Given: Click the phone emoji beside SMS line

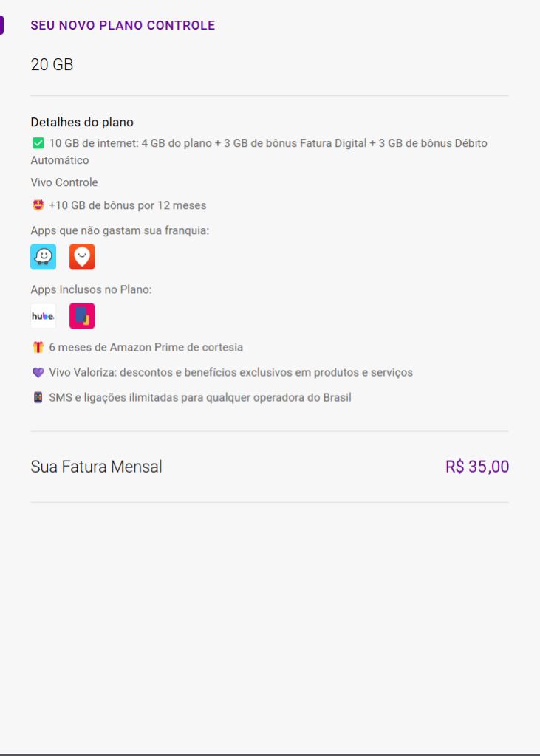Looking at the screenshot, I should [x=38, y=397].
